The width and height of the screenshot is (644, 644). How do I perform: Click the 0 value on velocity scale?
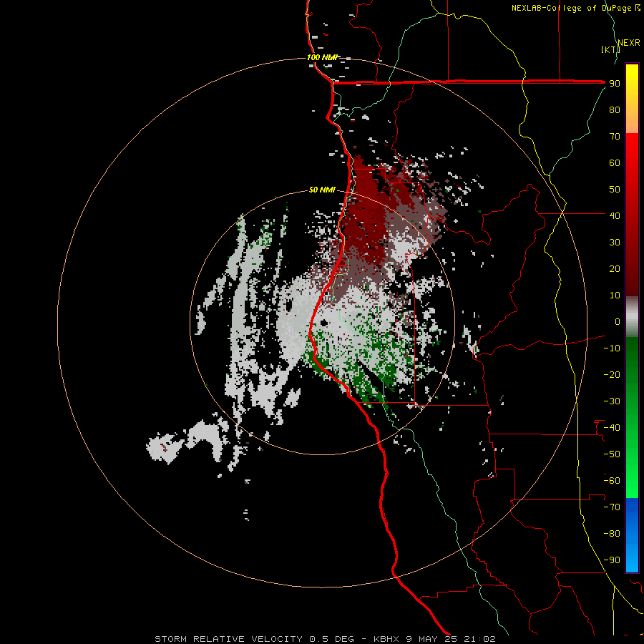[x=618, y=322]
